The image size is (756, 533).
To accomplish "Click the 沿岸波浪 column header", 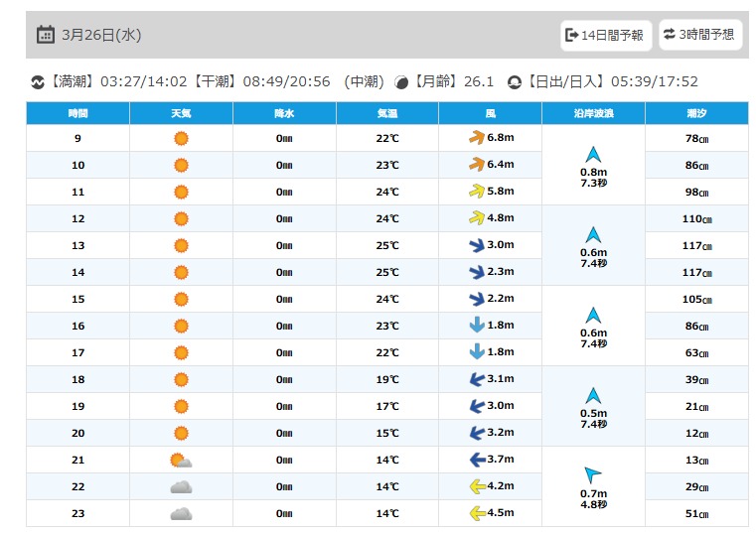I will (593, 114).
